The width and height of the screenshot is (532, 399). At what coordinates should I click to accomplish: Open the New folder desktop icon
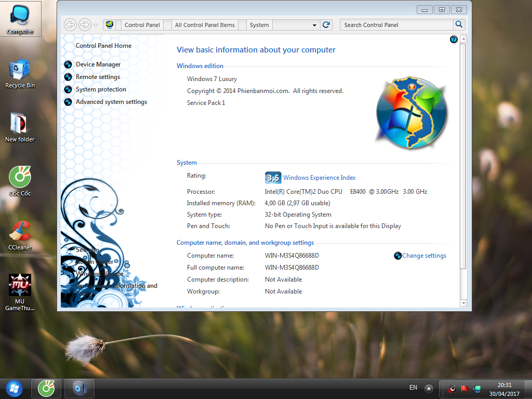click(x=20, y=127)
